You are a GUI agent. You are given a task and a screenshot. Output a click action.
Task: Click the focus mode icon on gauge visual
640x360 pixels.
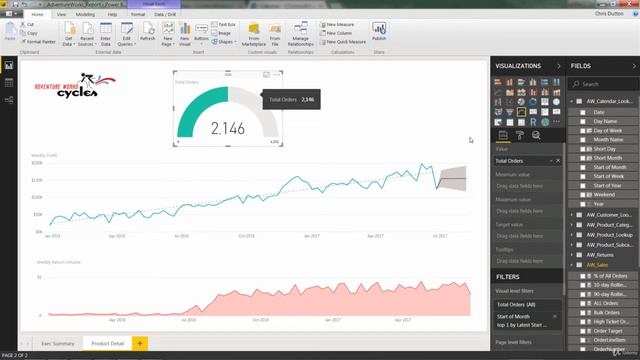coord(267,75)
